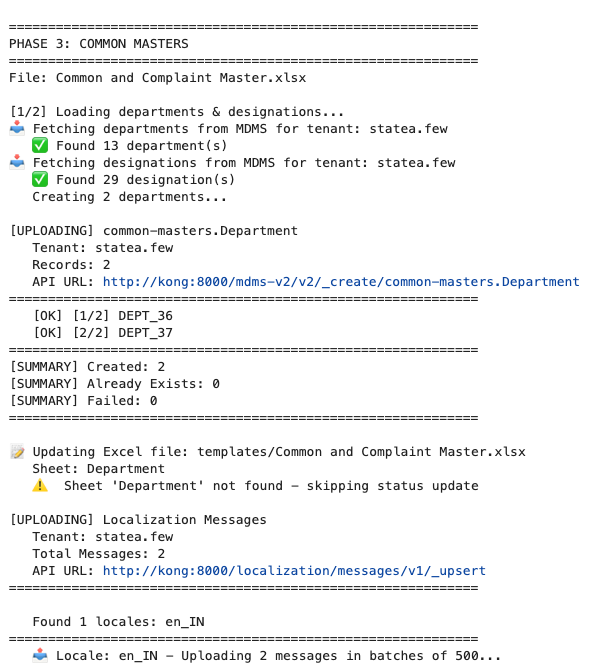Click the [UPLOADING] Localization Messages line

[x=138, y=520]
